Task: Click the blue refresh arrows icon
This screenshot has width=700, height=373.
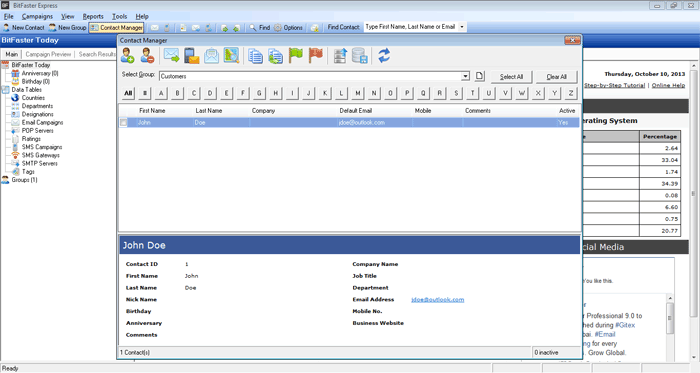Action: tap(384, 56)
